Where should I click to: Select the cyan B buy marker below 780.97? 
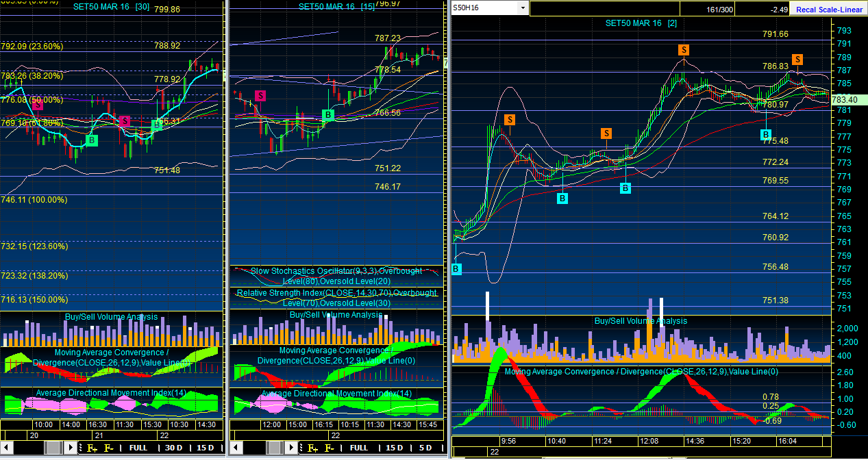click(766, 135)
